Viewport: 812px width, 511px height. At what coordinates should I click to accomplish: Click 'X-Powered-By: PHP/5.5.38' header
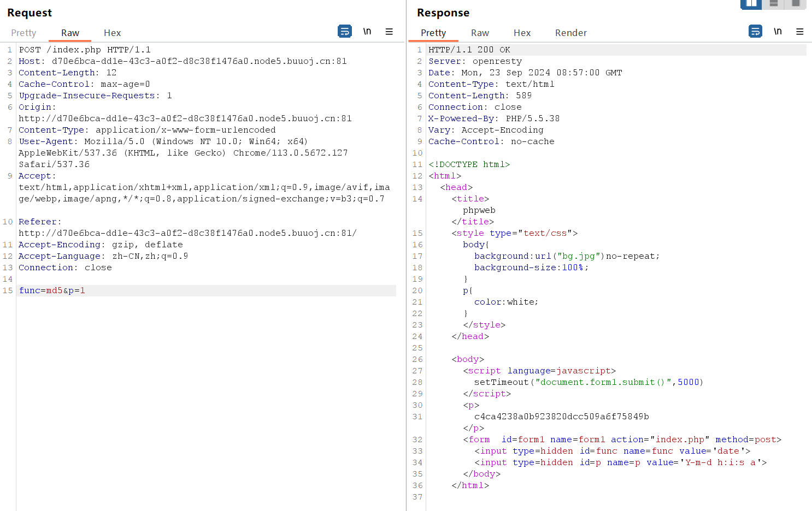point(494,118)
